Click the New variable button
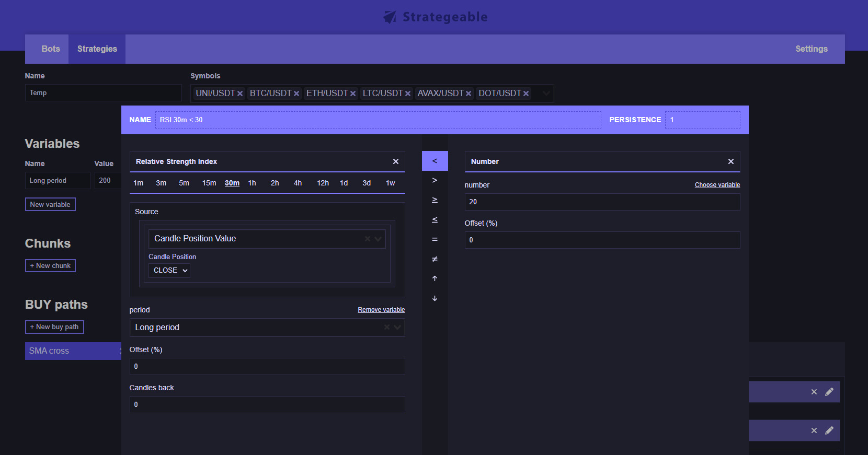The image size is (868, 455). (x=50, y=204)
